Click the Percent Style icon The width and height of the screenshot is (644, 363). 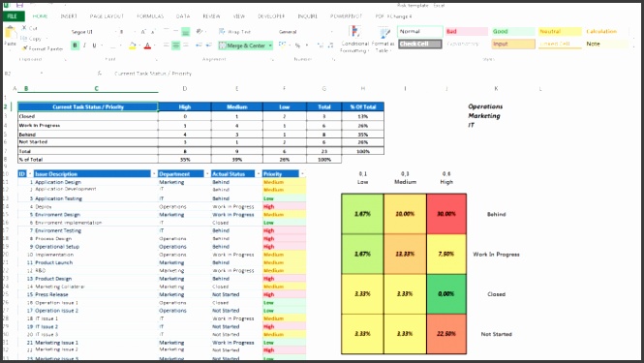coord(297,45)
